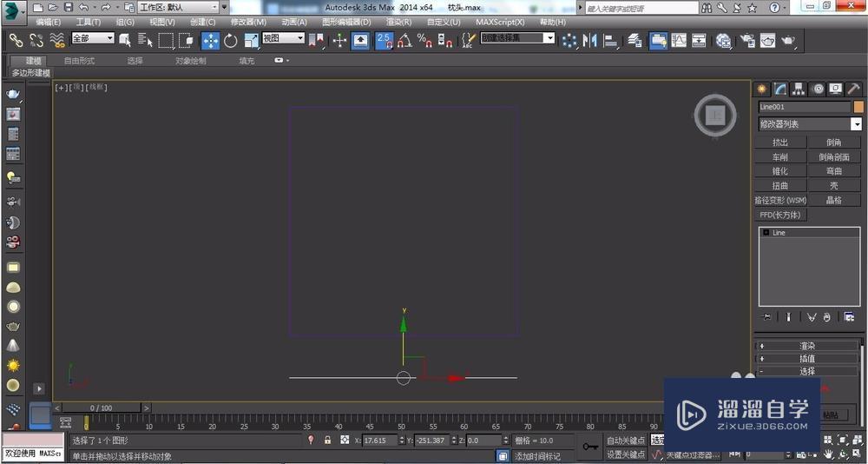
Task: Open the Hierarchy panel tab
Action: coord(799,89)
